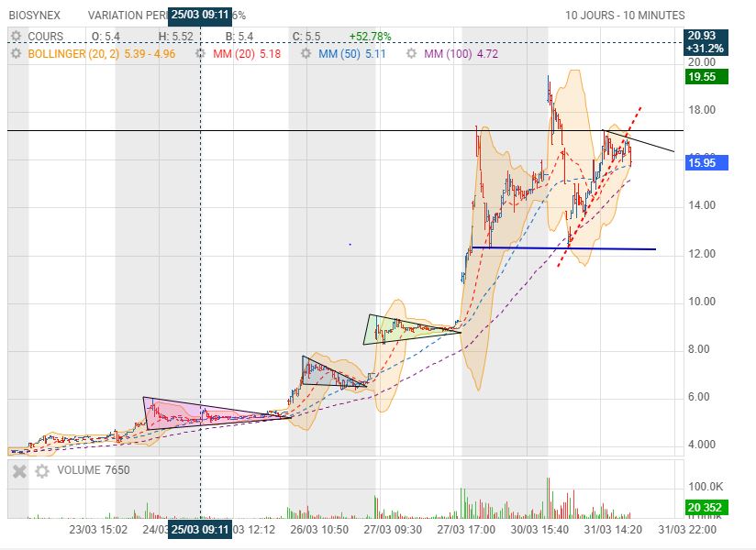The image size is (756, 550).
Task: Click the H: 5.52 high value
Action: click(175, 37)
